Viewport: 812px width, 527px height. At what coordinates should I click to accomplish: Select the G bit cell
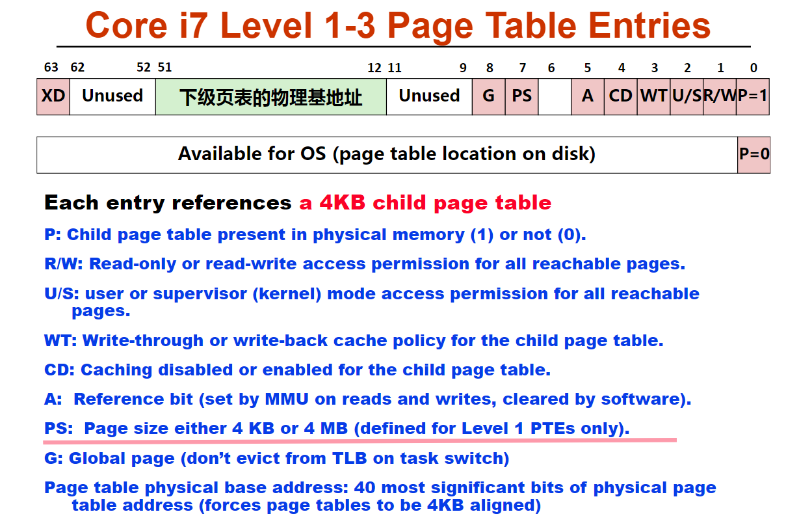tap(489, 96)
